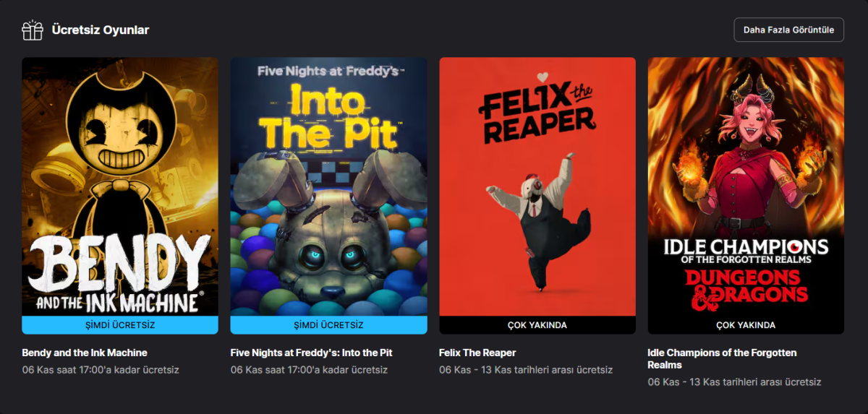Click the Ücretsiz Oyunlar section heading
The image size is (868, 414).
(101, 30)
